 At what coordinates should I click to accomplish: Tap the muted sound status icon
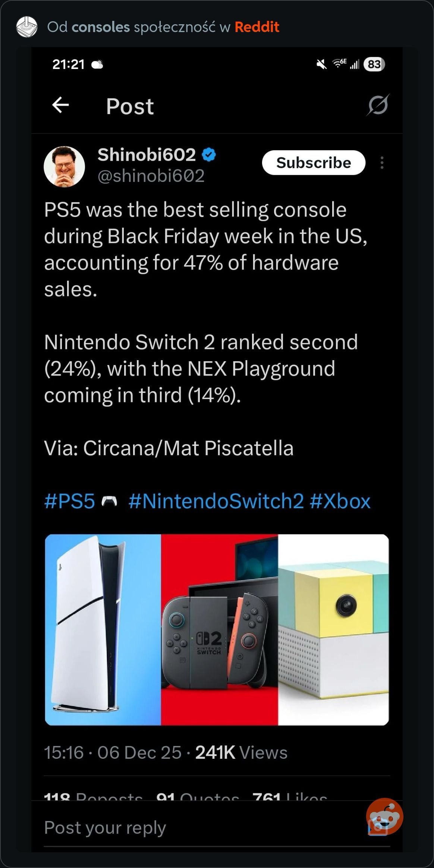coord(321,65)
